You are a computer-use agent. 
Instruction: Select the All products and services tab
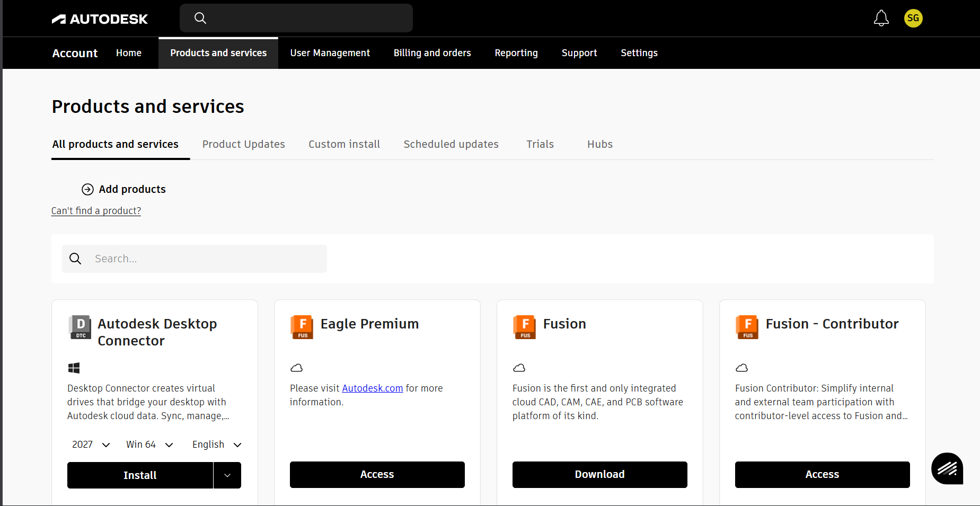tap(116, 144)
